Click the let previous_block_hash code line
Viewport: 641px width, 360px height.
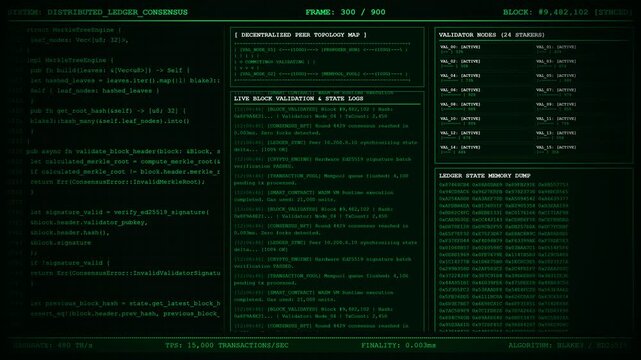[x=126, y=304]
